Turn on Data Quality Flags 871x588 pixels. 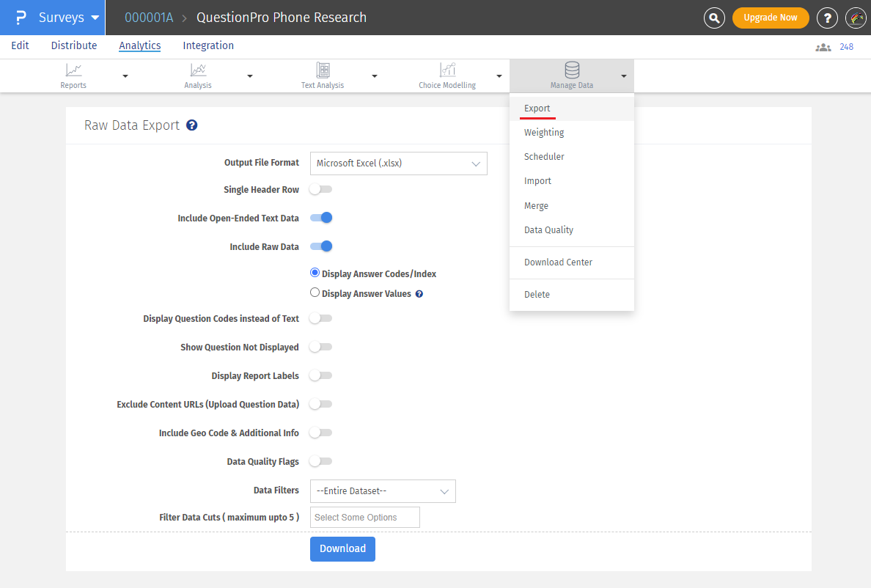320,461
